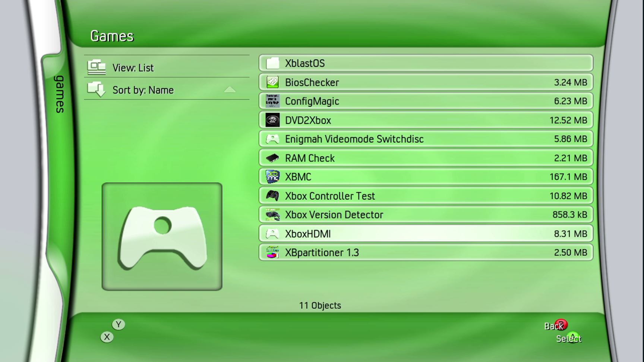Click the RAM Check chip icon
The height and width of the screenshot is (362, 644).
272,158
